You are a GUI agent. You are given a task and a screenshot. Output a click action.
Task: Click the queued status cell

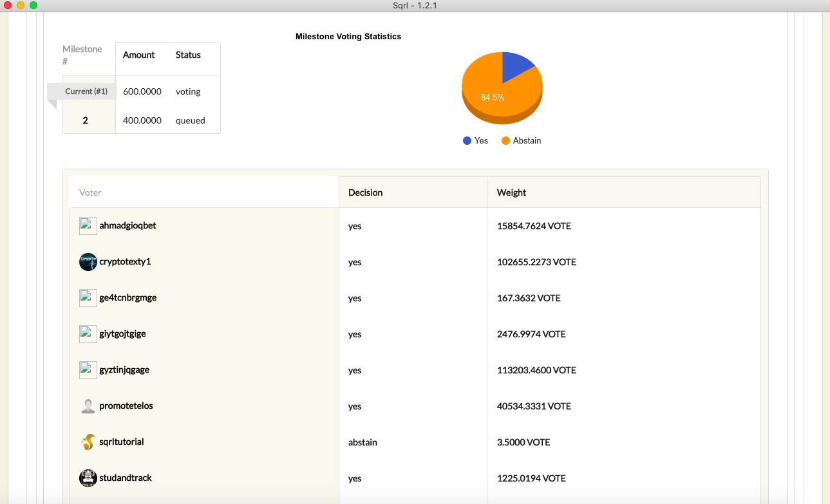point(191,120)
